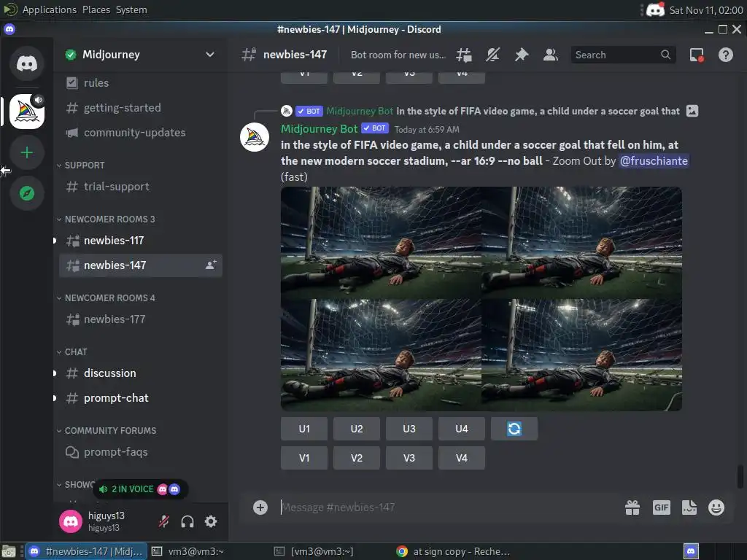Click the search magnifier icon

coord(665,55)
